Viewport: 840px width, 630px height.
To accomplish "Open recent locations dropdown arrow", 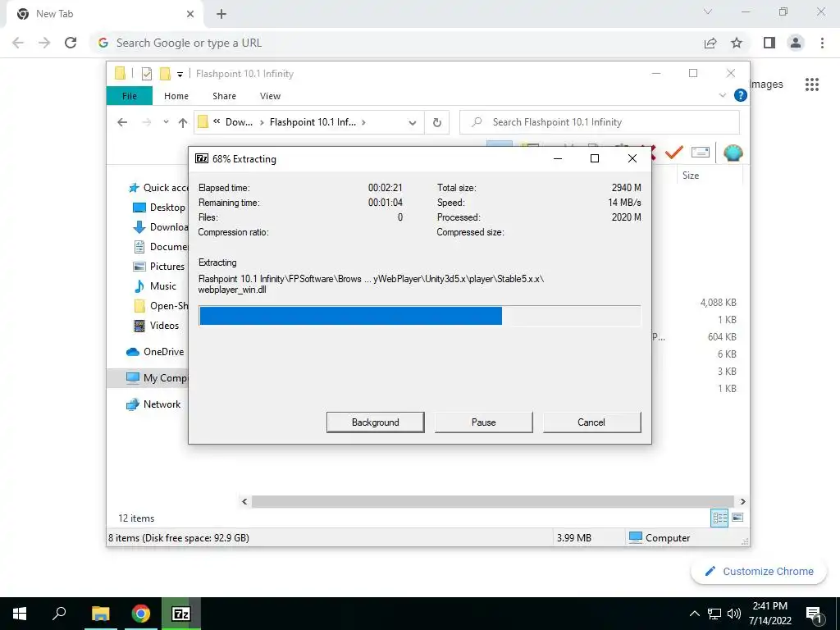I will point(166,122).
